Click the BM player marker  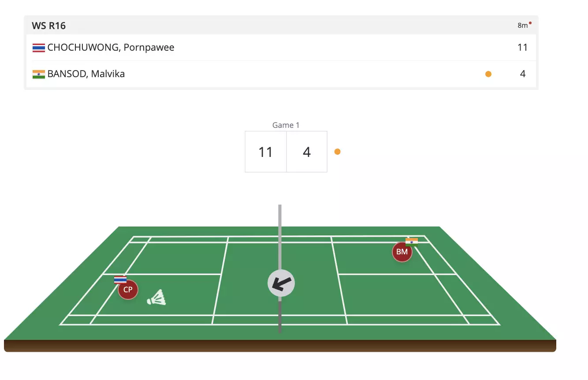tap(402, 252)
